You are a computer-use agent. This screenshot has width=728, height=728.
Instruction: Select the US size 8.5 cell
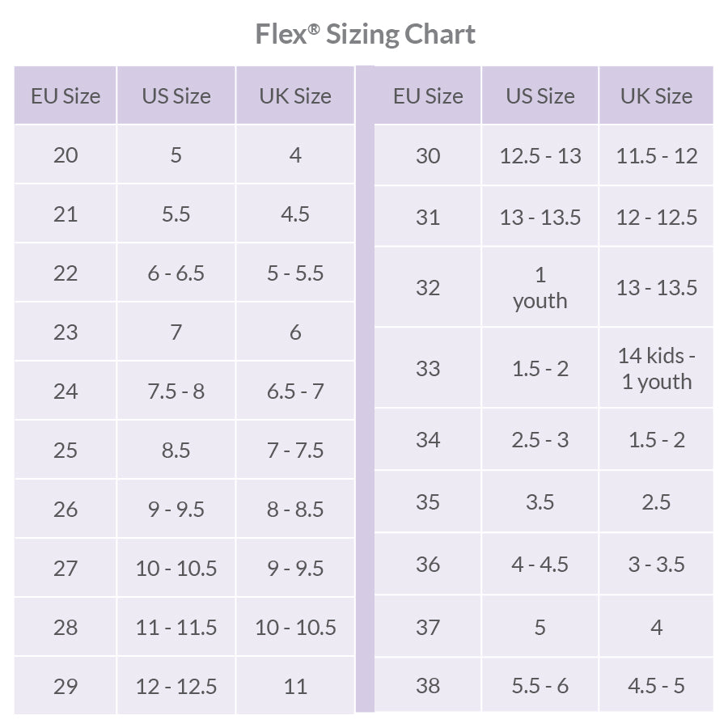[176, 450]
